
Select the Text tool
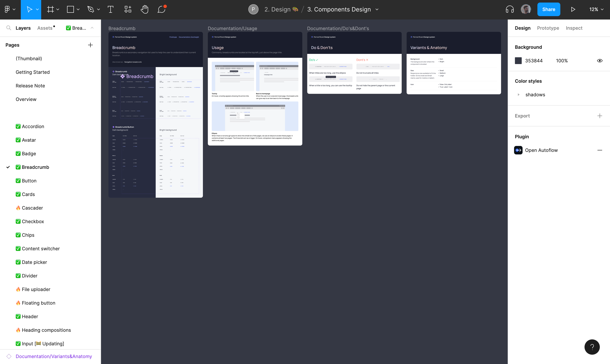click(x=110, y=10)
